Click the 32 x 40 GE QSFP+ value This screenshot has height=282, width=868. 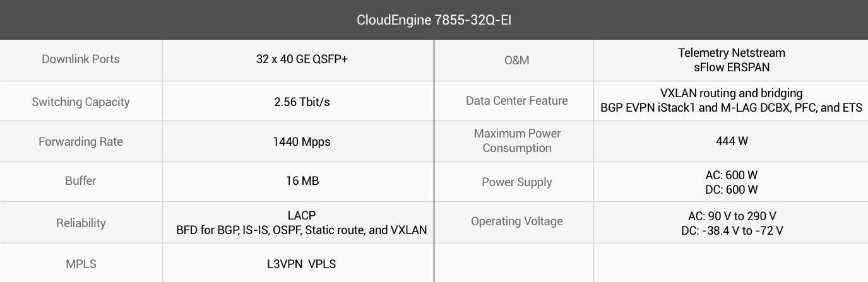pos(302,59)
